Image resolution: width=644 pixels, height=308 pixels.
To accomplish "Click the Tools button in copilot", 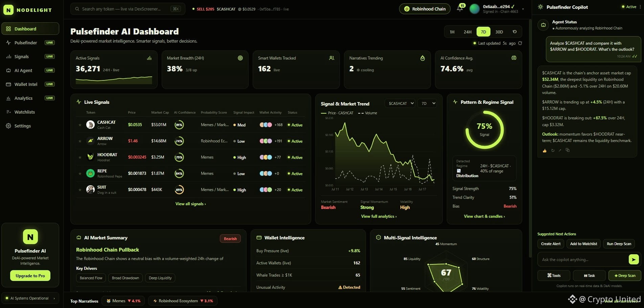I will [554, 276].
